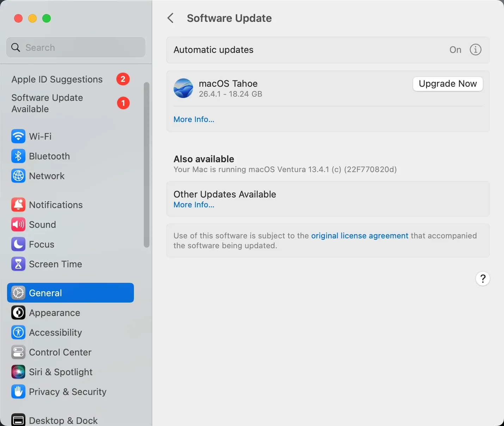The height and width of the screenshot is (426, 504).
Task: Click the yellow minimize window button
Action: (32, 18)
